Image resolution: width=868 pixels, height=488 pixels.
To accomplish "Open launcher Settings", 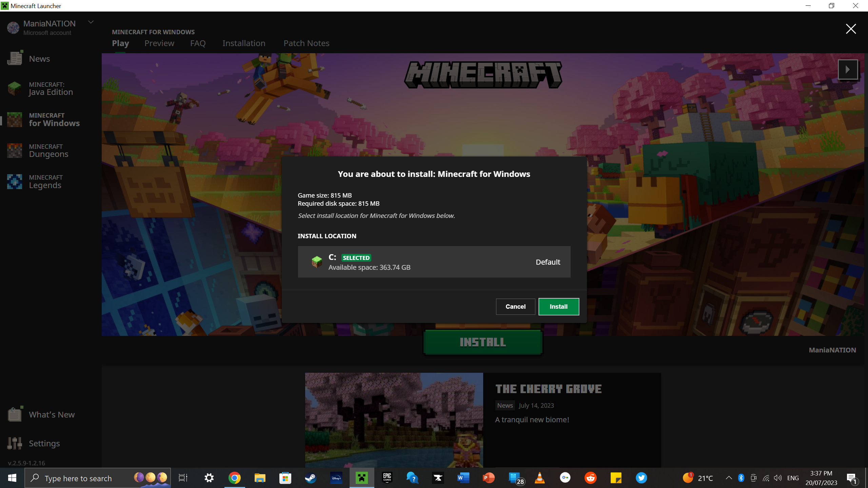I will pyautogui.click(x=44, y=443).
